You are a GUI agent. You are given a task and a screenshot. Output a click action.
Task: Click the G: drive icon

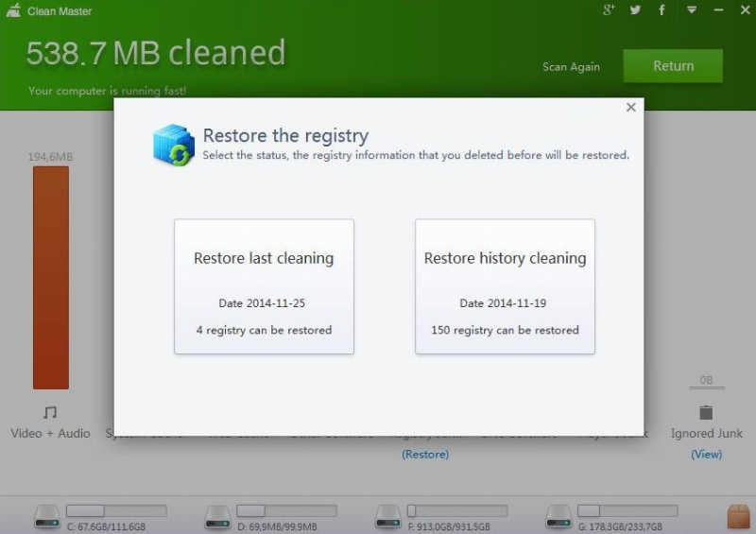pos(559,516)
